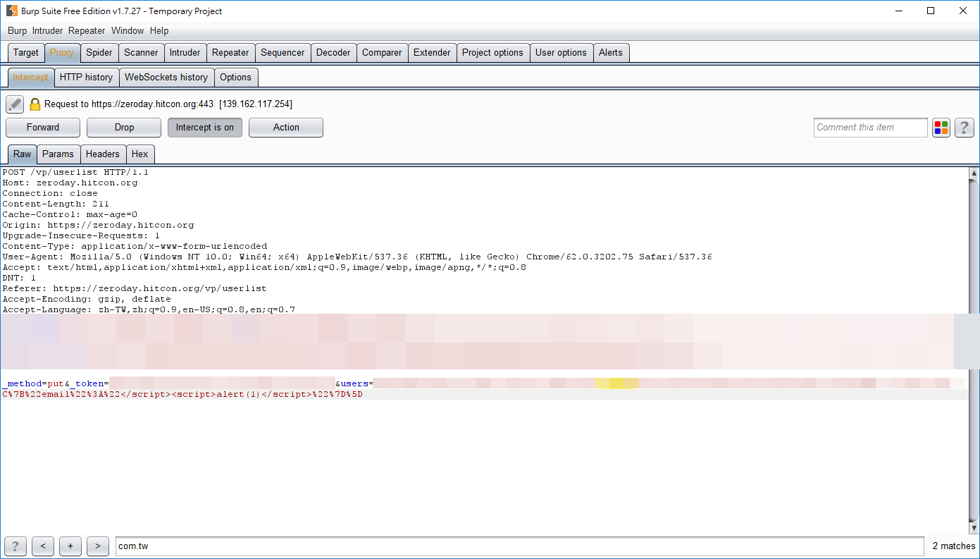Go to the Project options tab
The image size is (980, 559).
[x=492, y=53]
